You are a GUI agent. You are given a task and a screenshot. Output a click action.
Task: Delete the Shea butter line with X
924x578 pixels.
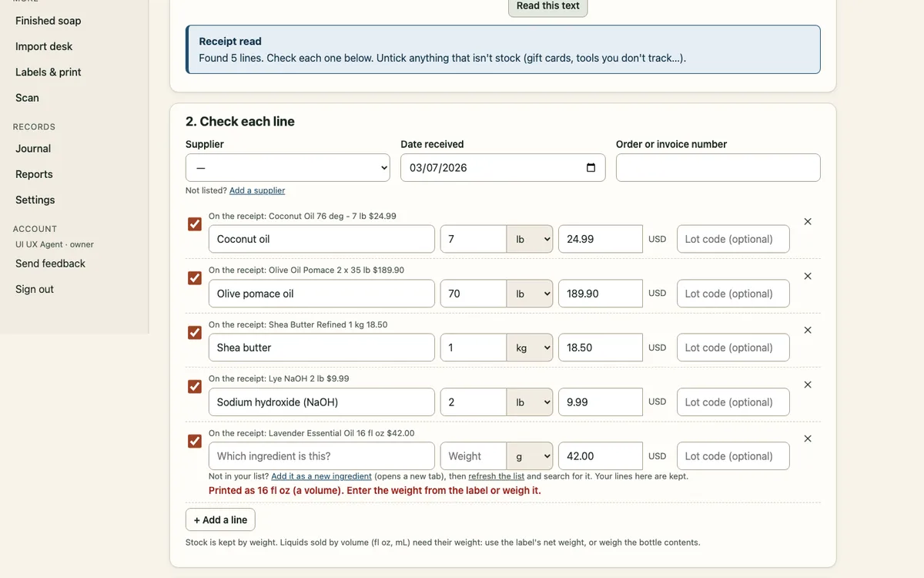808,330
